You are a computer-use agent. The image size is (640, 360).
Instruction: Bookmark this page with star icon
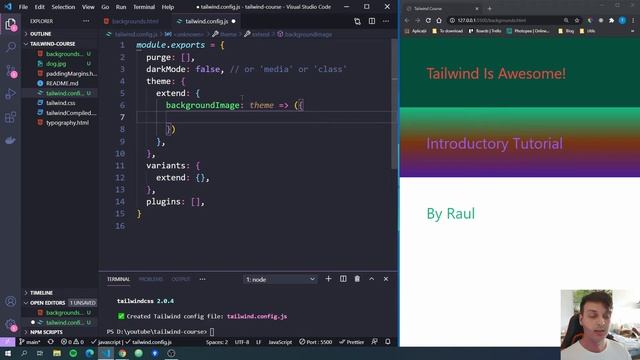(x=577, y=20)
